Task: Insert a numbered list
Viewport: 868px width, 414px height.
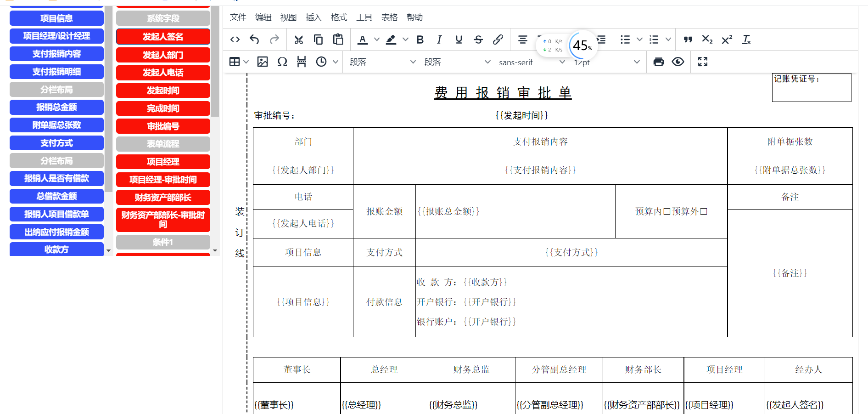Action: tap(654, 40)
